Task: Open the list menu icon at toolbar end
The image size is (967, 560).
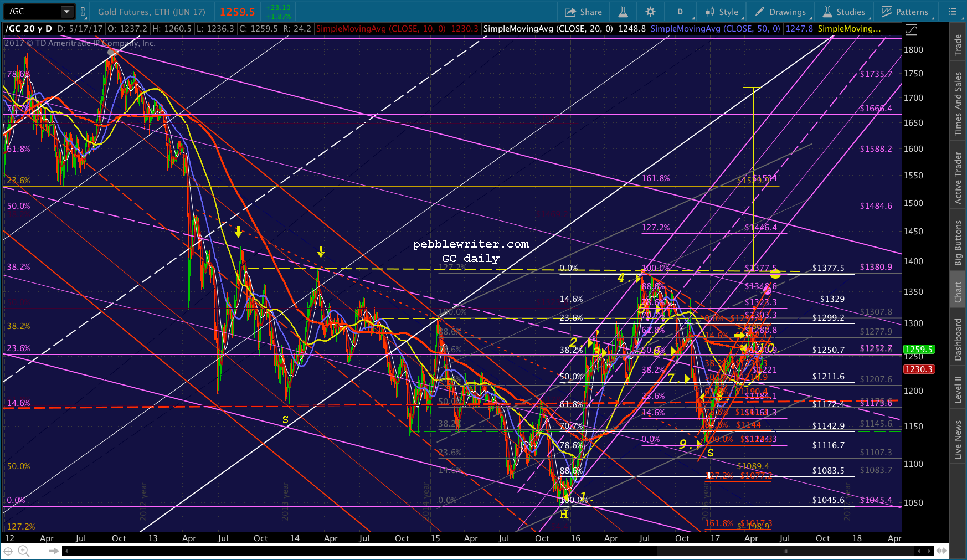Action: 953,11
